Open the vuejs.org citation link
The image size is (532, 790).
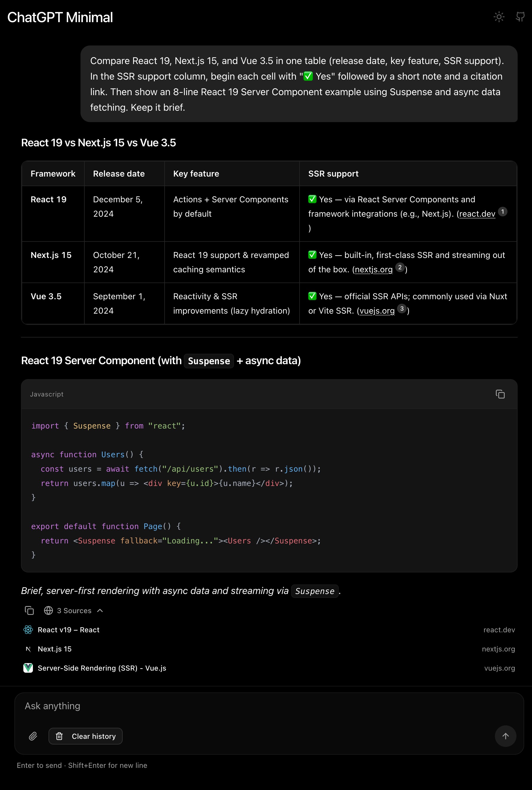pos(377,311)
